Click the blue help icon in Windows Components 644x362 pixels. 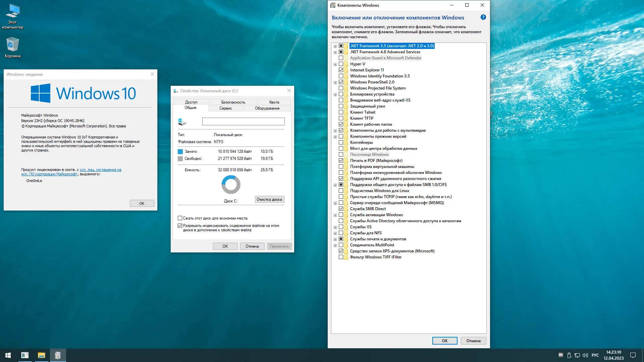483,17
